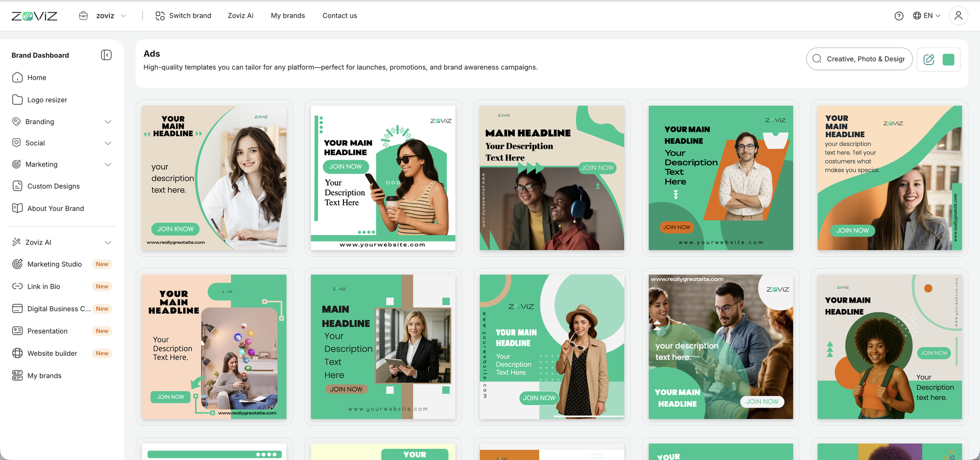Select ad template with two people wearing headphones

[552, 178]
